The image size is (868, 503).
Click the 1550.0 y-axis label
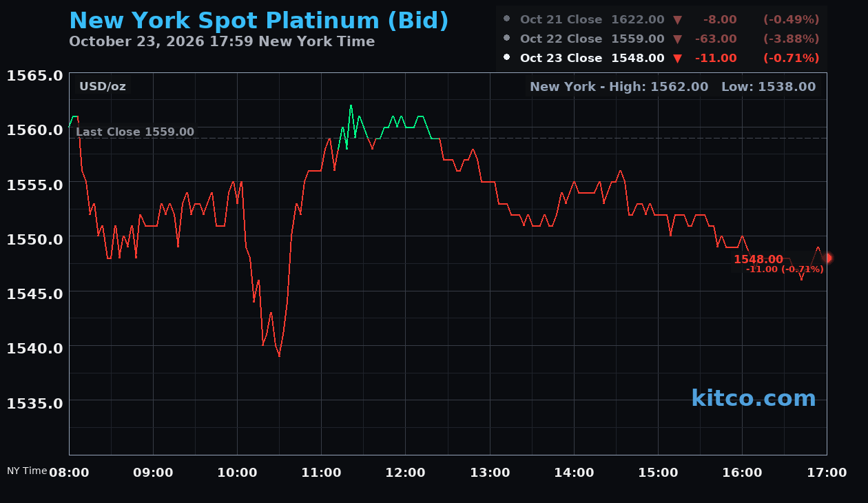point(35,238)
